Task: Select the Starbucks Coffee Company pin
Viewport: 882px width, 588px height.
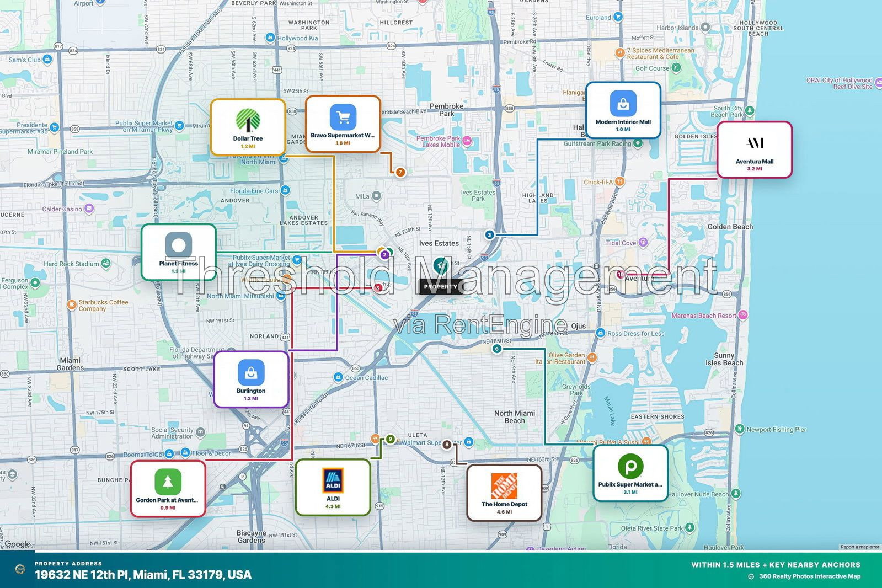Action: click(x=72, y=304)
